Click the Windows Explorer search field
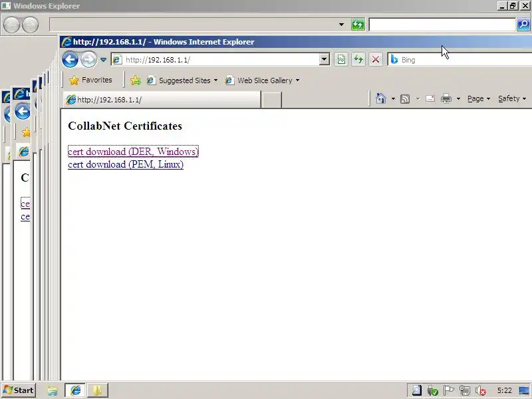This screenshot has height=399, width=532. coord(442,25)
